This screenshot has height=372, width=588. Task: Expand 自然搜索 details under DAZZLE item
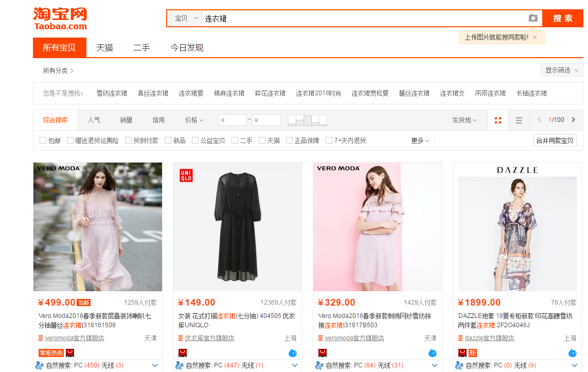[575, 365]
